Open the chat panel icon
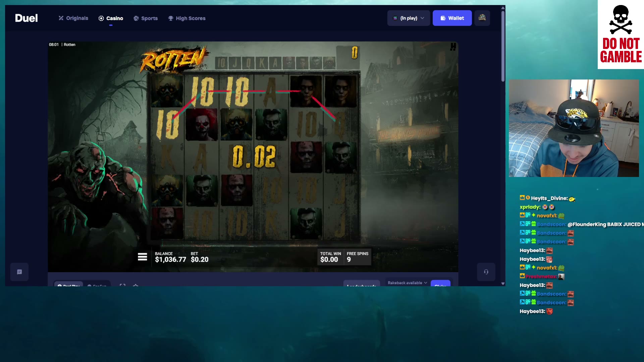 [x=19, y=272]
